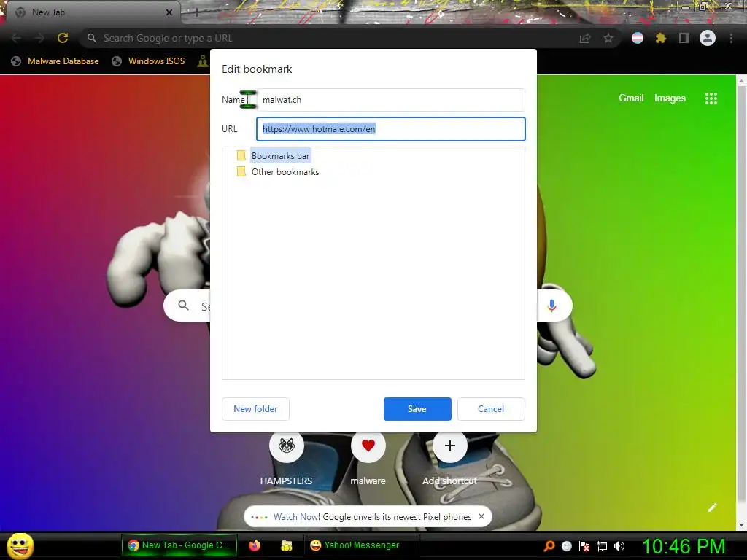Open the network tray icon
Image resolution: width=747 pixels, height=560 pixels.
click(x=602, y=546)
